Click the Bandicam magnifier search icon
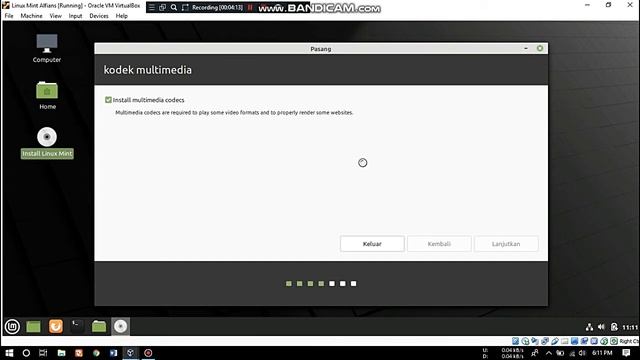Image resolution: width=640 pixels, height=360 pixels. pos(174,7)
